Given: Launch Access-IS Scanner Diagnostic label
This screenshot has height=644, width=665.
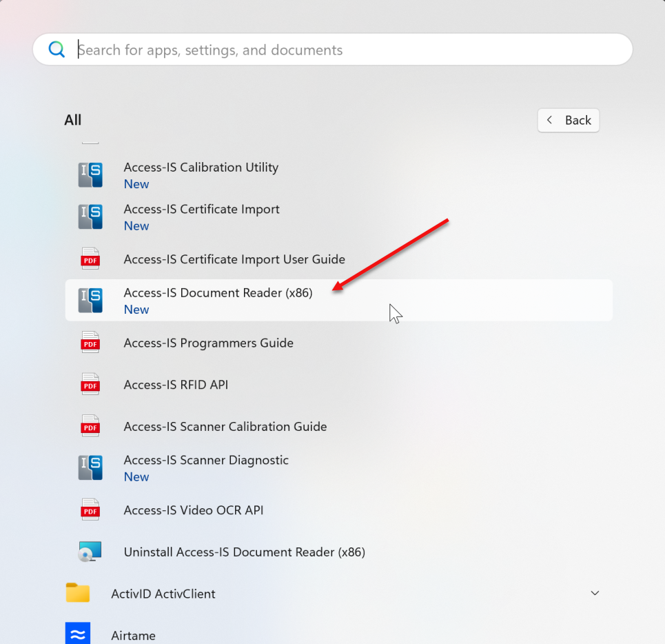Looking at the screenshot, I should (x=206, y=460).
